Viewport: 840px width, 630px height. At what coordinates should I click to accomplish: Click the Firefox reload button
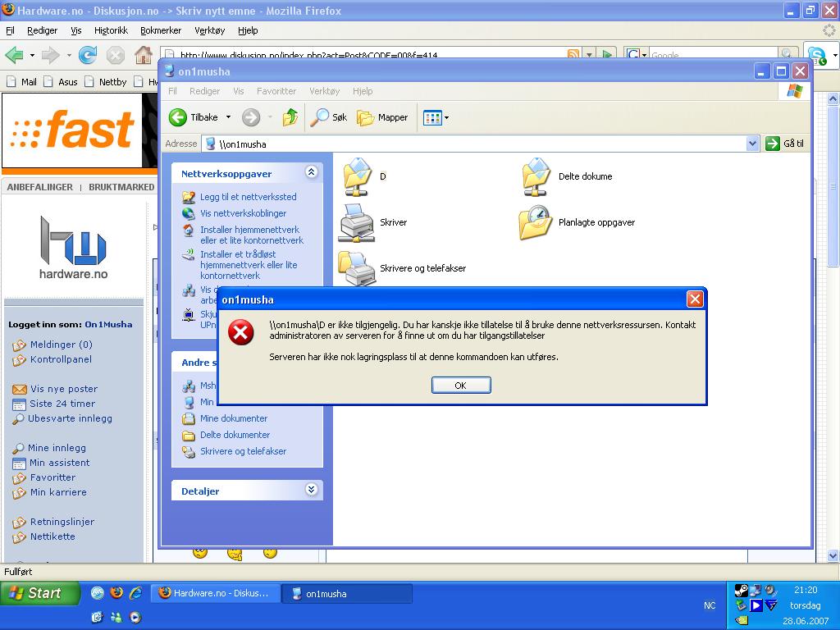coord(88,55)
